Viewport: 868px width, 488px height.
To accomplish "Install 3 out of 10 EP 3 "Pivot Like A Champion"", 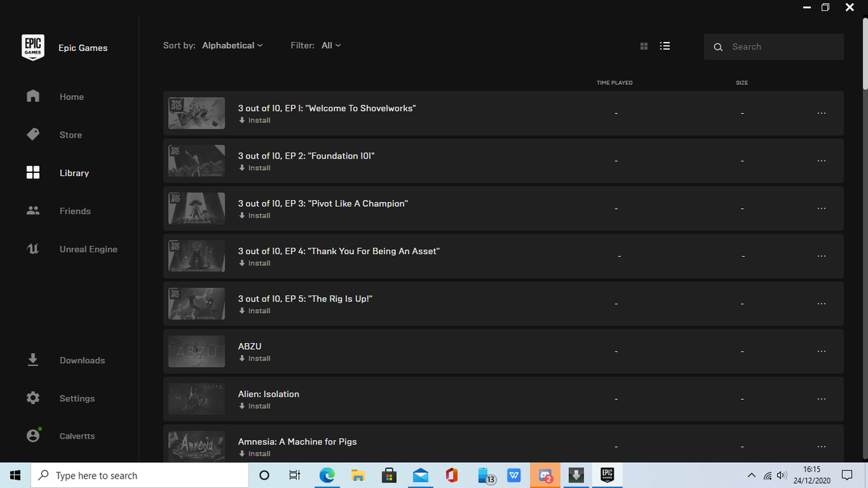I will [x=255, y=216].
